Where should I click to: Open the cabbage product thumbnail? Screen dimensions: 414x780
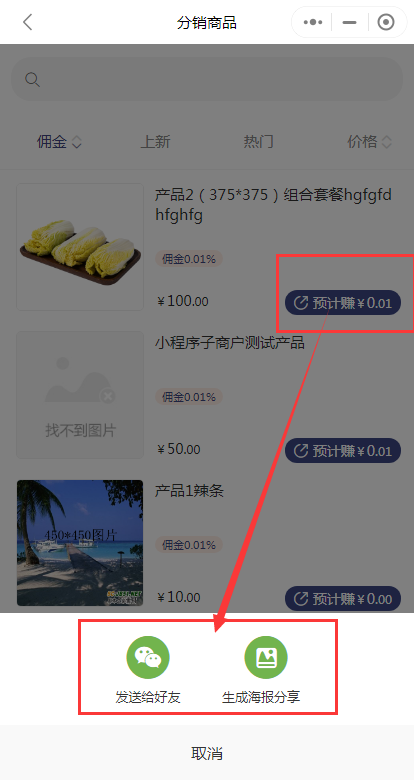click(80, 247)
